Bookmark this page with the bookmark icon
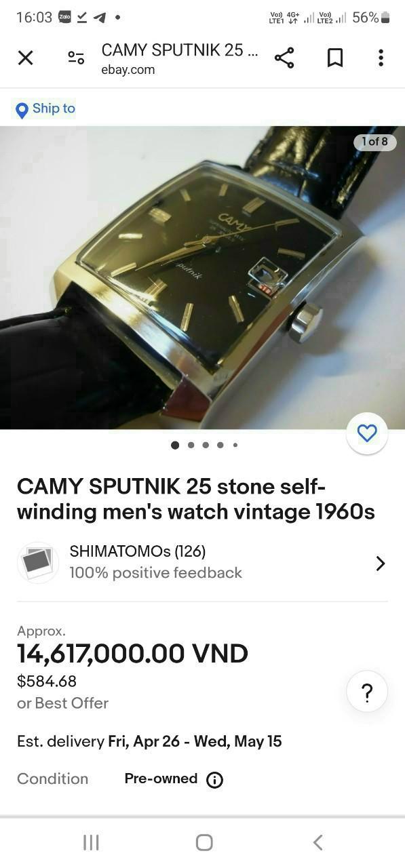Viewport: 405px width, 868px height. [334, 58]
